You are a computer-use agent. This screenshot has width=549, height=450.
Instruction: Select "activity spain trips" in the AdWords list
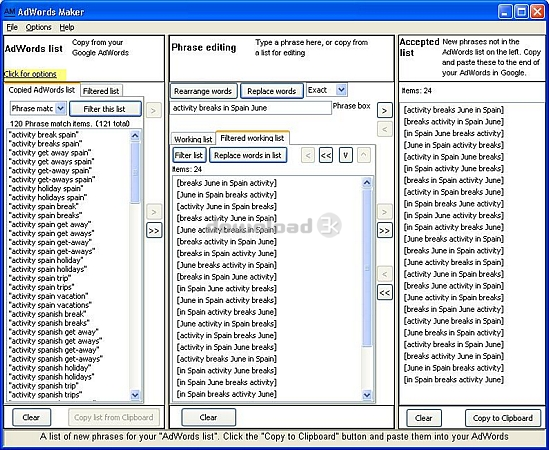[x=42, y=288]
